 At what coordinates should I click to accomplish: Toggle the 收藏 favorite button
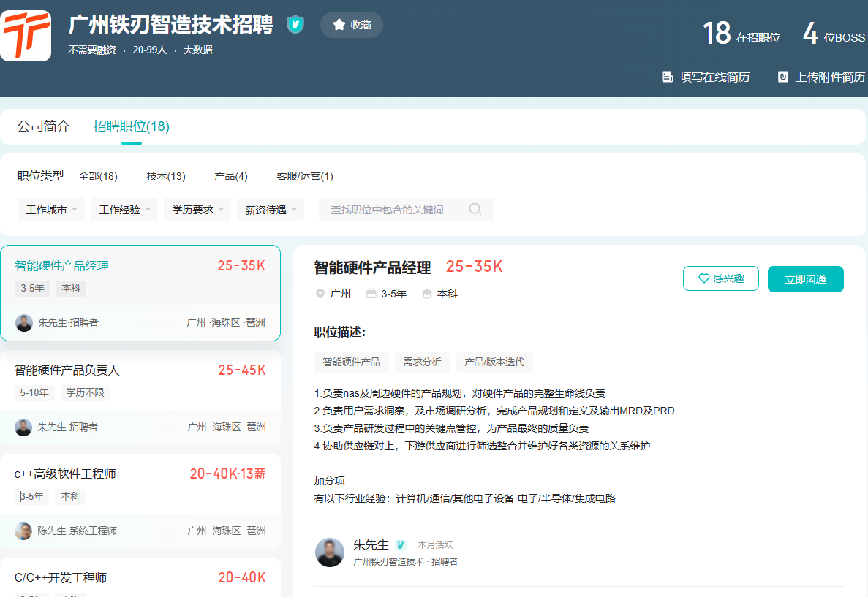click(352, 25)
